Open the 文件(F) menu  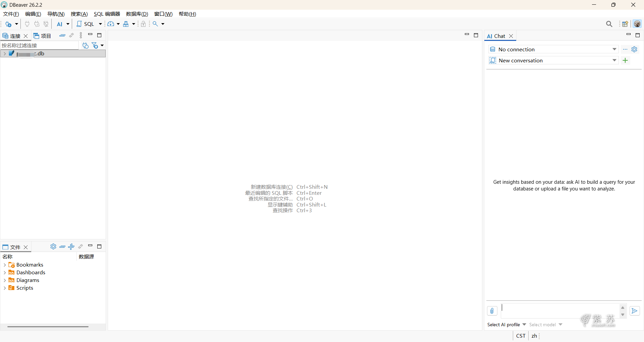click(11, 14)
